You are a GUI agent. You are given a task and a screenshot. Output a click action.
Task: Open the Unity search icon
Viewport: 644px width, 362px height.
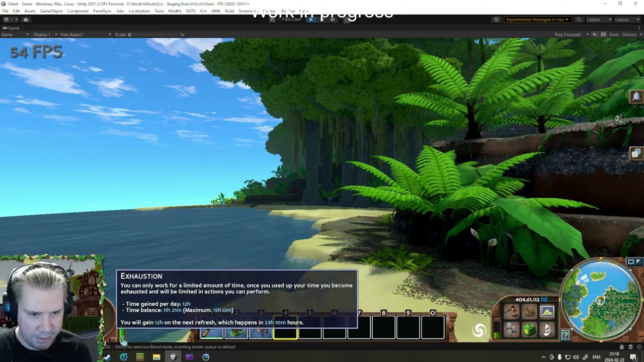[579, 20]
